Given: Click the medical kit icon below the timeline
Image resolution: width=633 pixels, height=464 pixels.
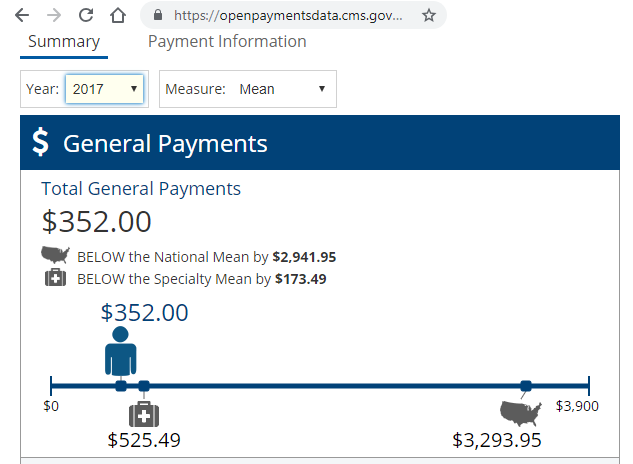Looking at the screenshot, I should click(144, 414).
